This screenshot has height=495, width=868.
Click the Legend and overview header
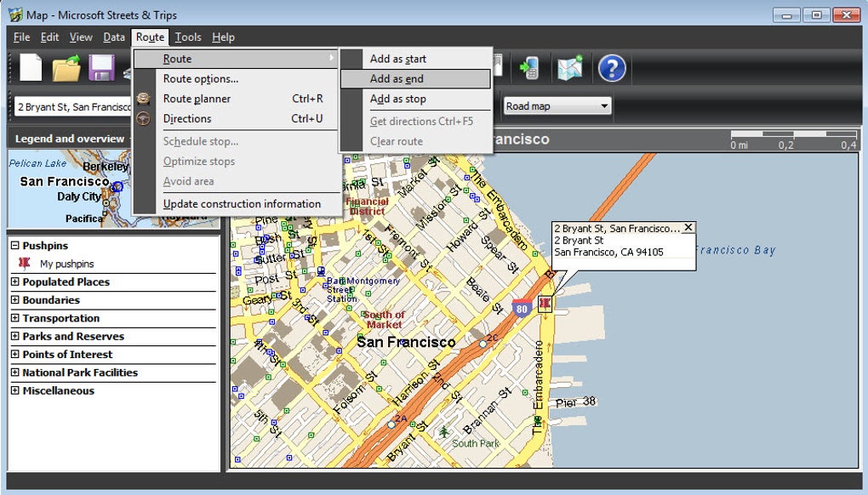coord(70,139)
